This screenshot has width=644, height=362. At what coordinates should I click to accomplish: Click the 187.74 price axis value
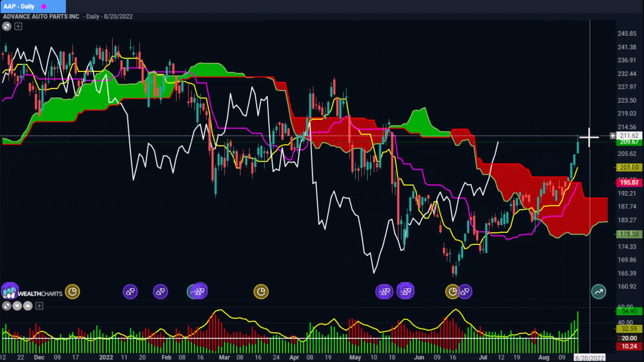click(x=627, y=206)
